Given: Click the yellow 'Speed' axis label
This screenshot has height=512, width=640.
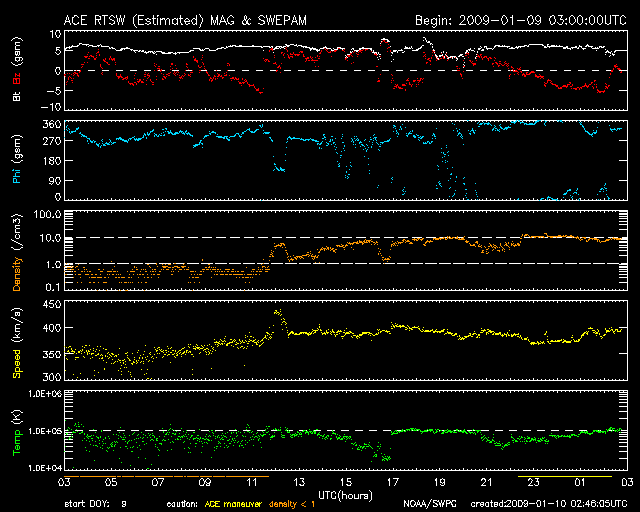Looking at the screenshot, I should [17, 364].
